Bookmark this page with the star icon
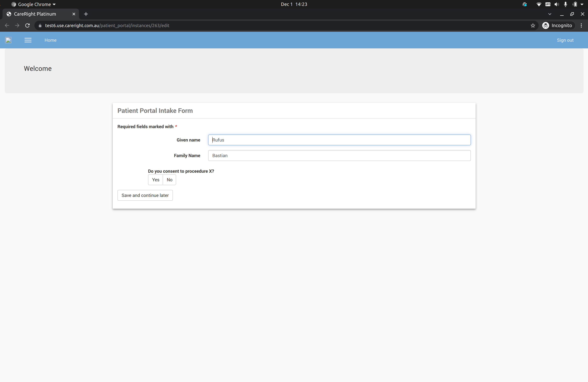Image resolution: width=588 pixels, height=382 pixels. point(533,25)
